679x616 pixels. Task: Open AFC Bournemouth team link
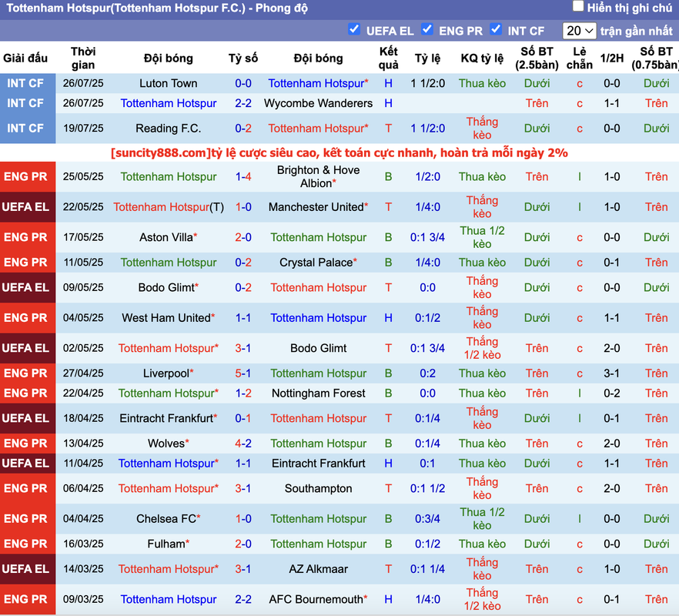[316, 600]
